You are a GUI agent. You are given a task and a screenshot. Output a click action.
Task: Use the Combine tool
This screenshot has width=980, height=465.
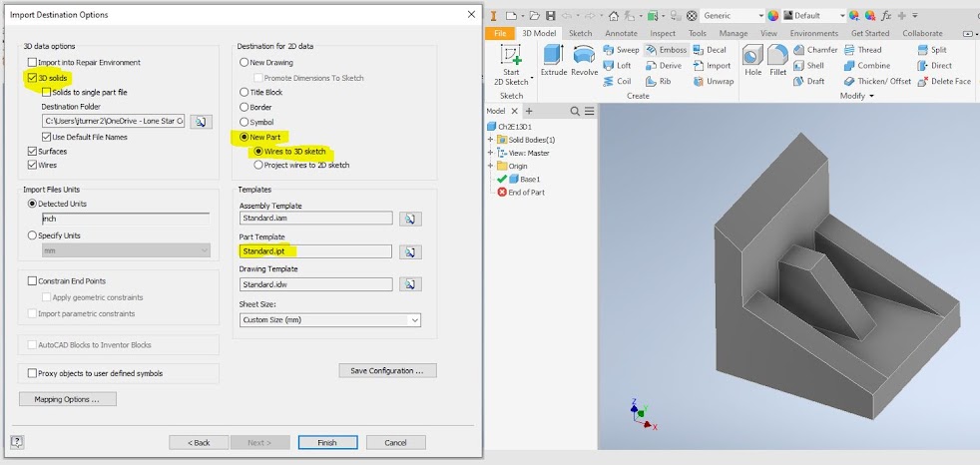[867, 66]
